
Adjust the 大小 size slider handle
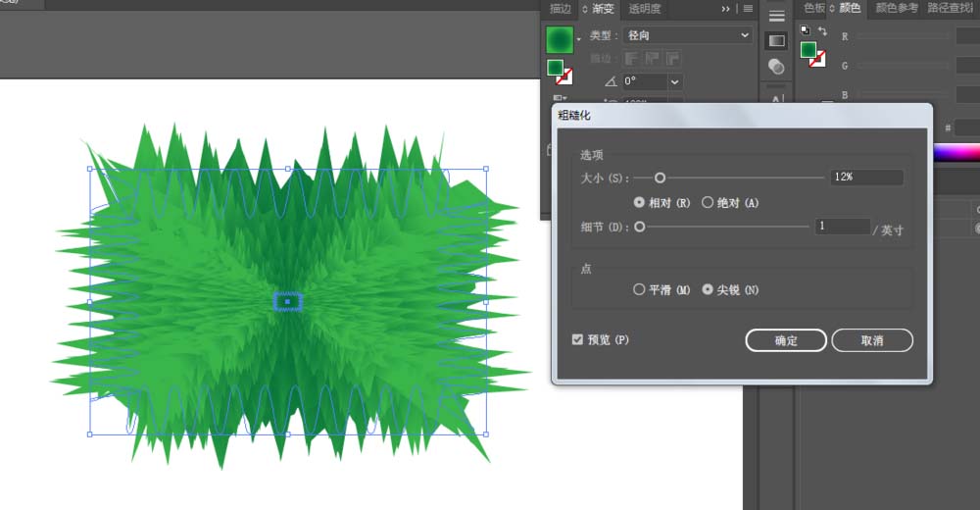tap(660, 178)
